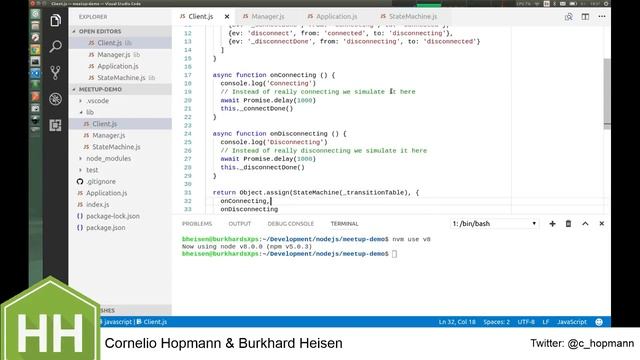Click line number 24 in the gutter
640x360 pixels.
click(x=188, y=134)
